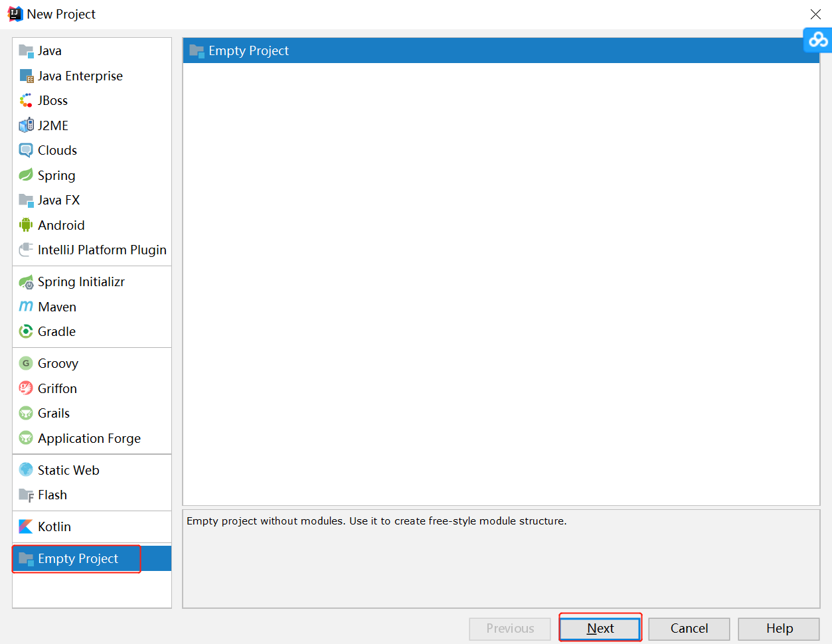Click the Application Forge icon
This screenshot has width=832, height=644.
(26, 438)
